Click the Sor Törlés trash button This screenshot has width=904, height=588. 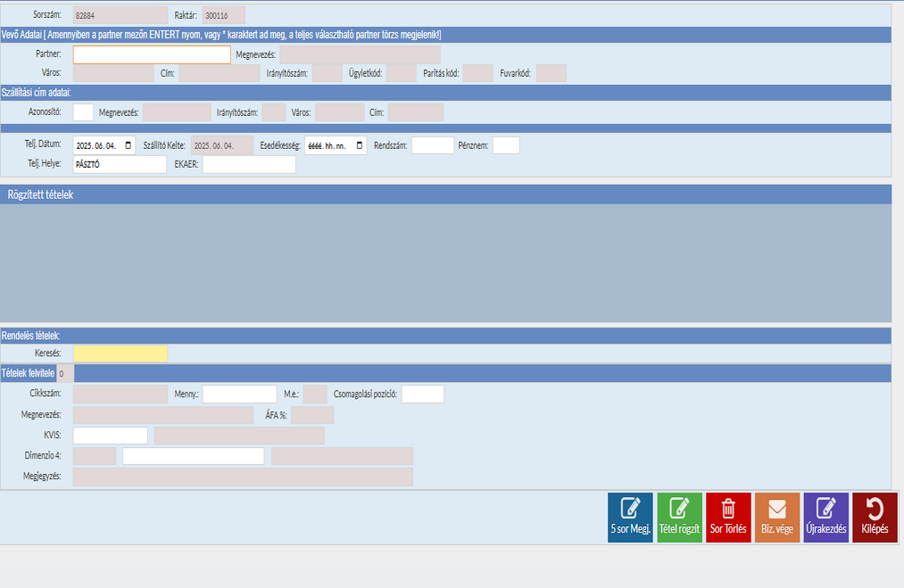tap(728, 518)
